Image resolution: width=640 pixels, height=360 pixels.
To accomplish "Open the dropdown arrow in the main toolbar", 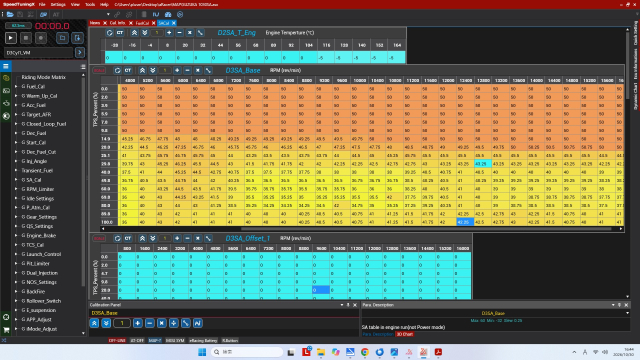I will [108, 14].
